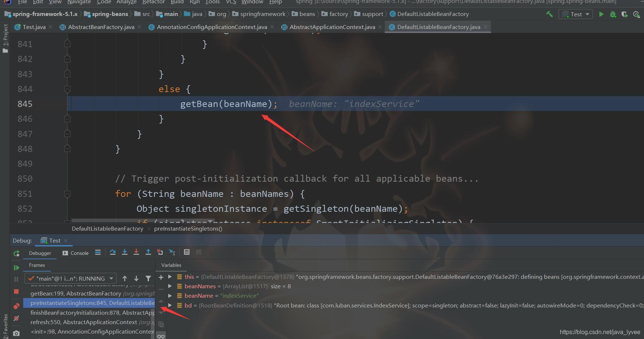Open the Navigate menu

pos(79,2)
